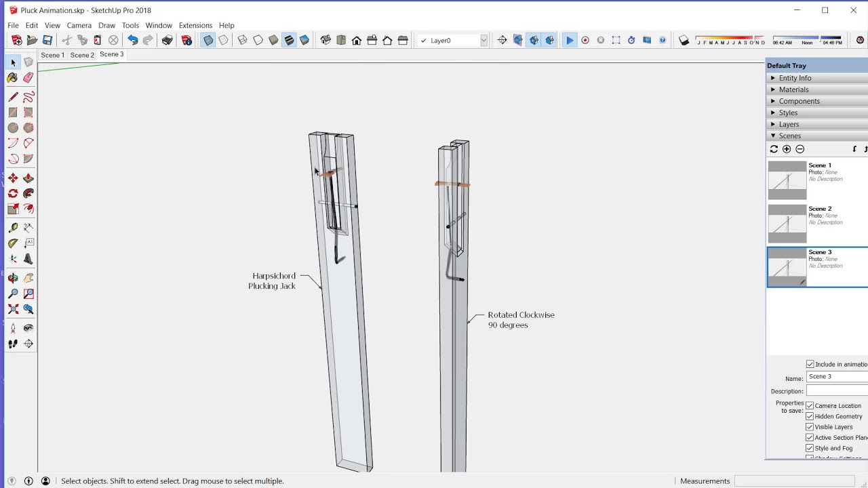
Task: Pick the Eraser tool
Action: 28,78
